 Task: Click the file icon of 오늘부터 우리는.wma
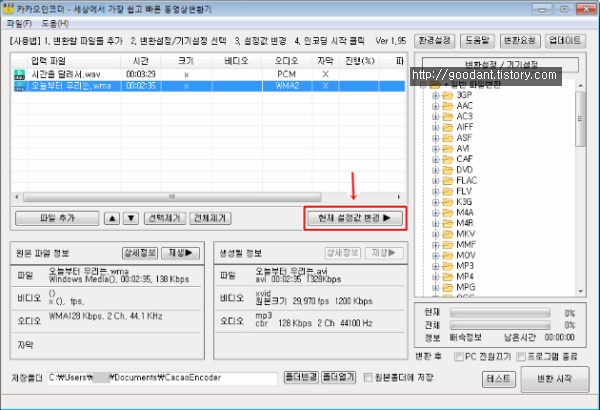coord(19,86)
